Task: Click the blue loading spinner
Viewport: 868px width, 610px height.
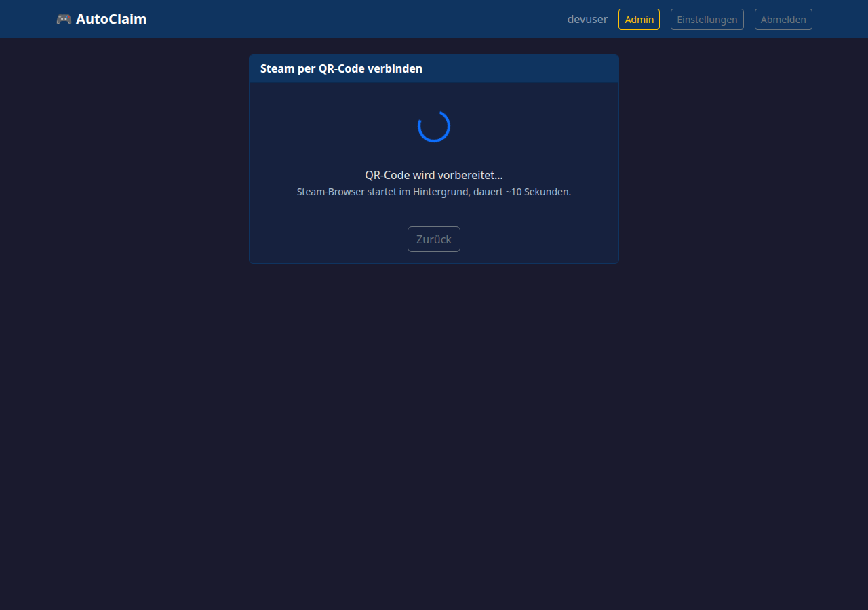Action: tap(434, 126)
